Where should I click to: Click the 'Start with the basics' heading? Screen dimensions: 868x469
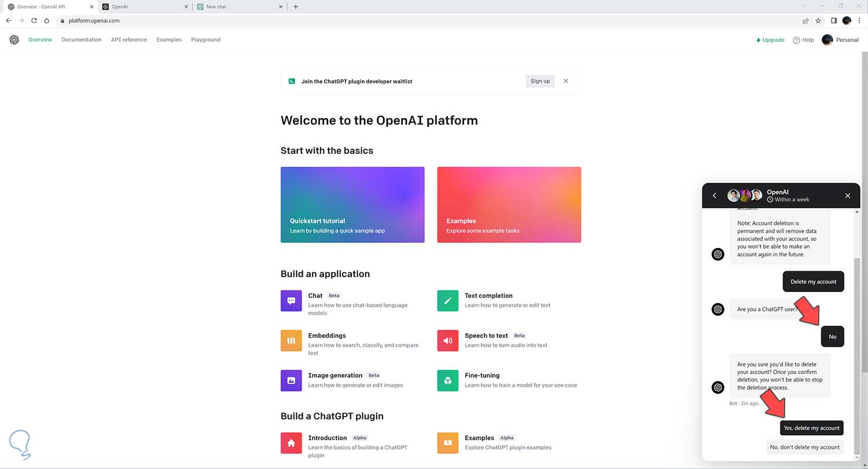[327, 150]
